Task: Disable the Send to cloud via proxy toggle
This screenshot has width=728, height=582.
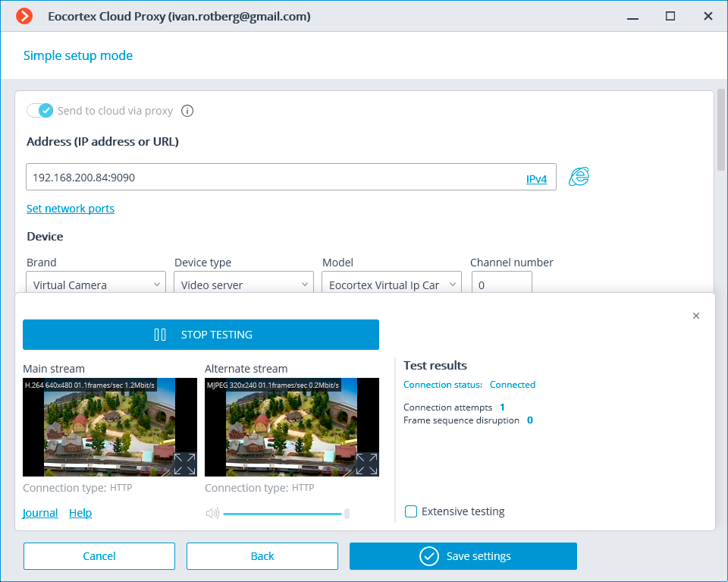Action: coord(40,111)
